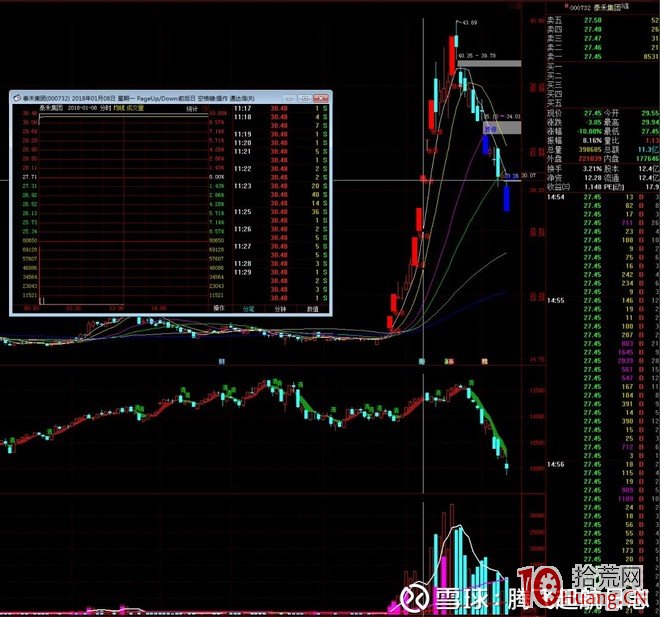Click the 振幅 value 8.16%
The width and height of the screenshot is (660, 617).
pos(593,140)
